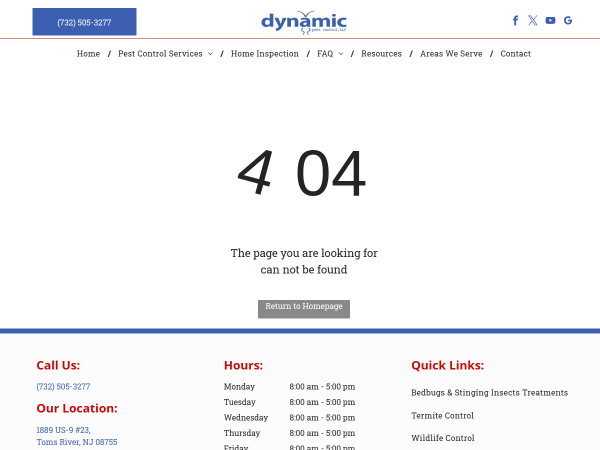Click the blue (732) 505-3277 header button
The width and height of the screenshot is (600, 450).
pos(84,22)
